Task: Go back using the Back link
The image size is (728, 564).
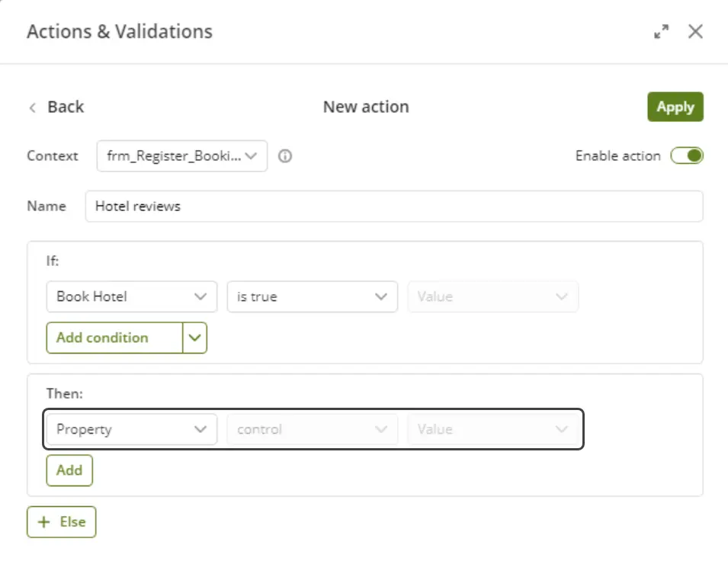Action: (x=56, y=107)
